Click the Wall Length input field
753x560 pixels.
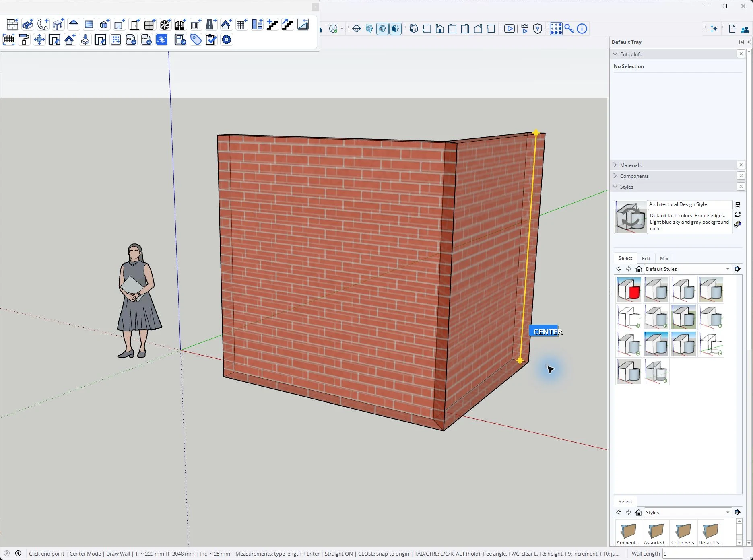click(702, 554)
